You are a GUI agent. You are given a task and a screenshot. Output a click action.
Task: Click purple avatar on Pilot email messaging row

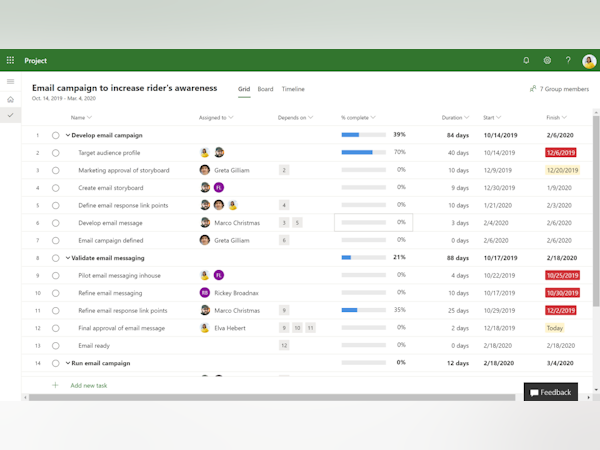pyautogui.click(x=219, y=275)
